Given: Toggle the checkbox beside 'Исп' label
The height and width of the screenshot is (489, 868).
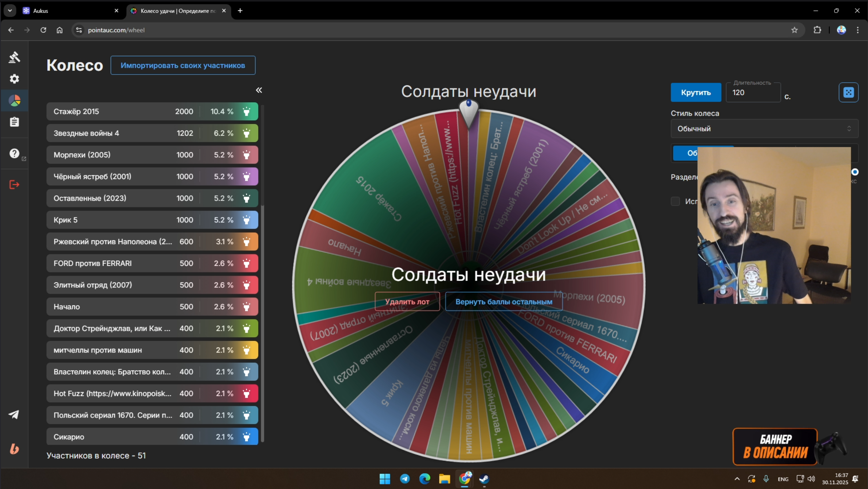Looking at the screenshot, I should coord(675,201).
